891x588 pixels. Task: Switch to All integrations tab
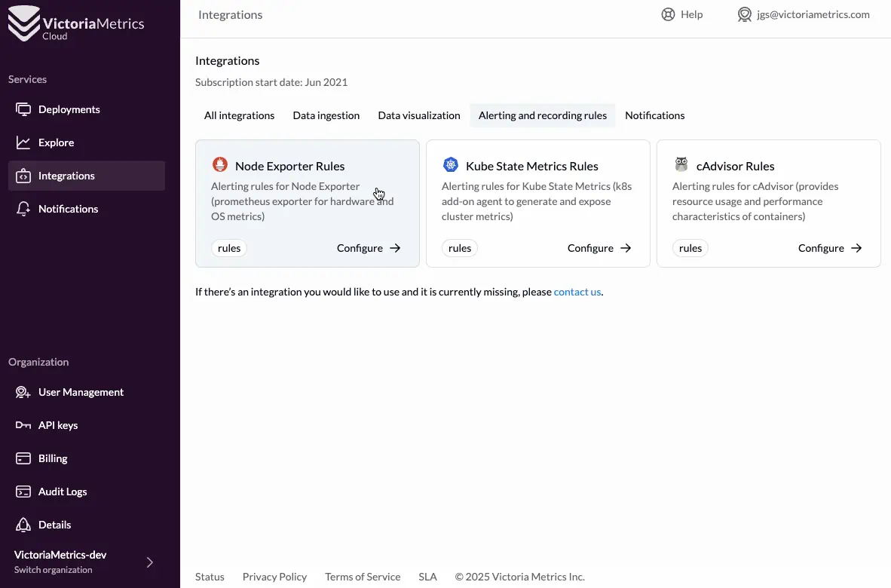point(239,116)
